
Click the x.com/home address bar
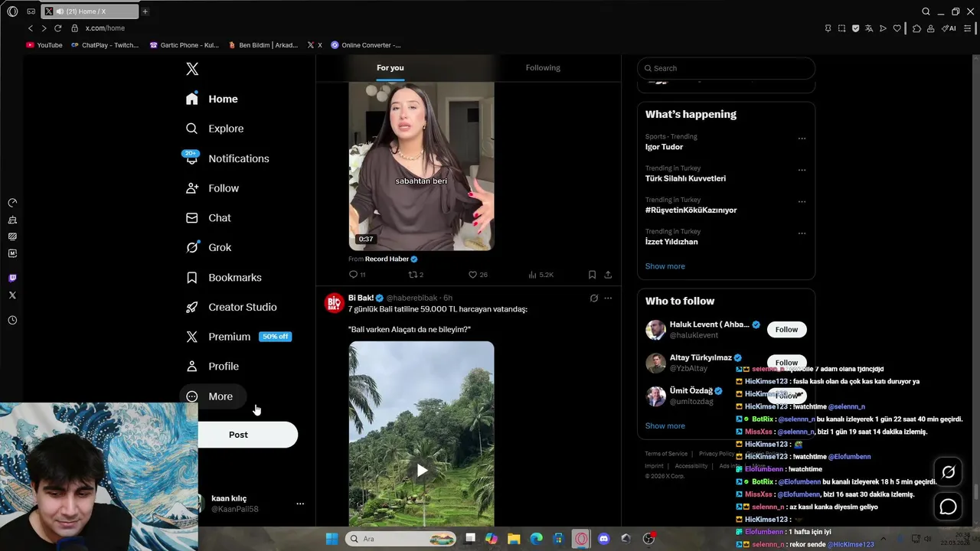(105, 28)
